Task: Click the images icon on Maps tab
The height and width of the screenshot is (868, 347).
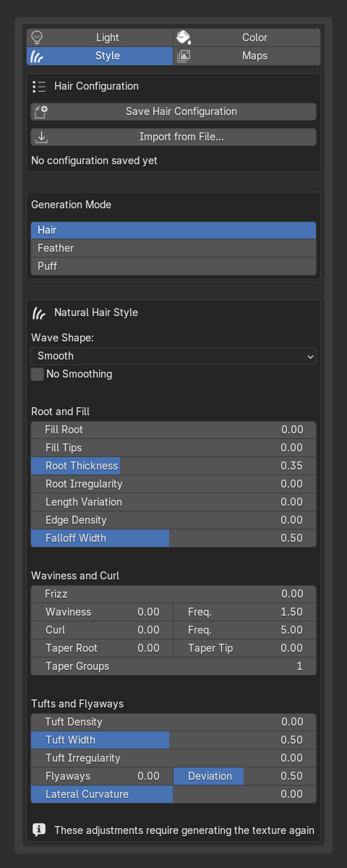Action: 184,56
